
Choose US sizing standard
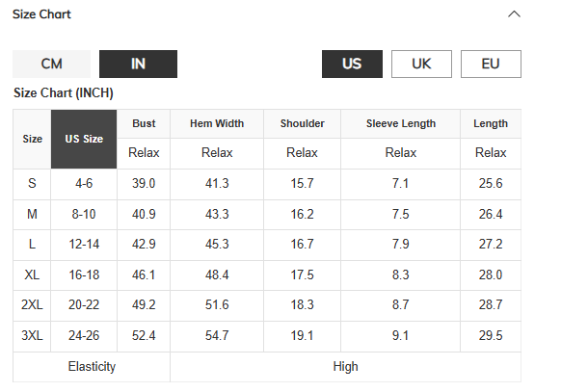(x=352, y=65)
